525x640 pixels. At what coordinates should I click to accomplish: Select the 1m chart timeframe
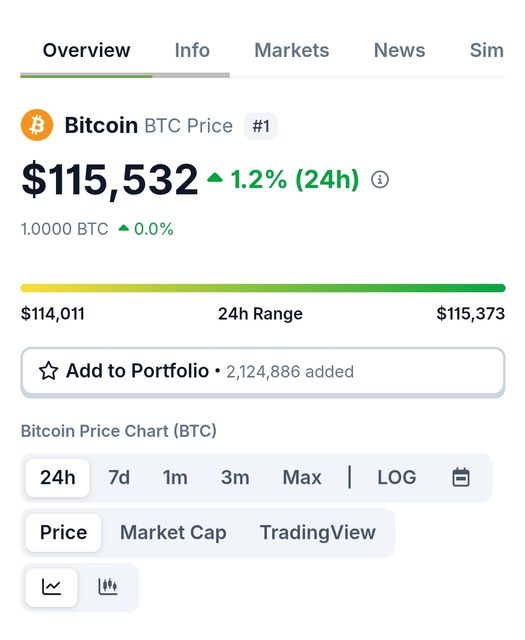[x=175, y=478]
